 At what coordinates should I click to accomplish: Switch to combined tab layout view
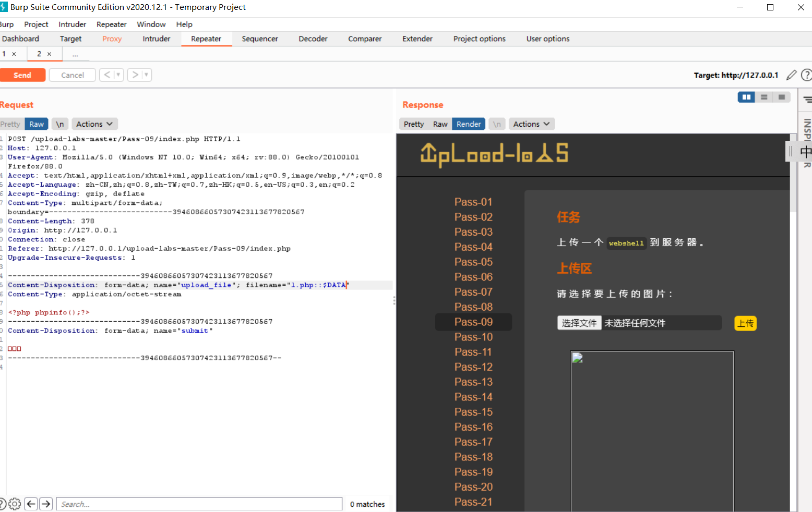pos(782,97)
